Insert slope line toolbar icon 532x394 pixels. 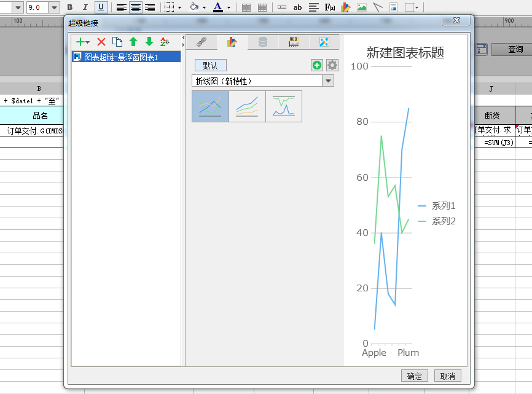click(378, 7)
